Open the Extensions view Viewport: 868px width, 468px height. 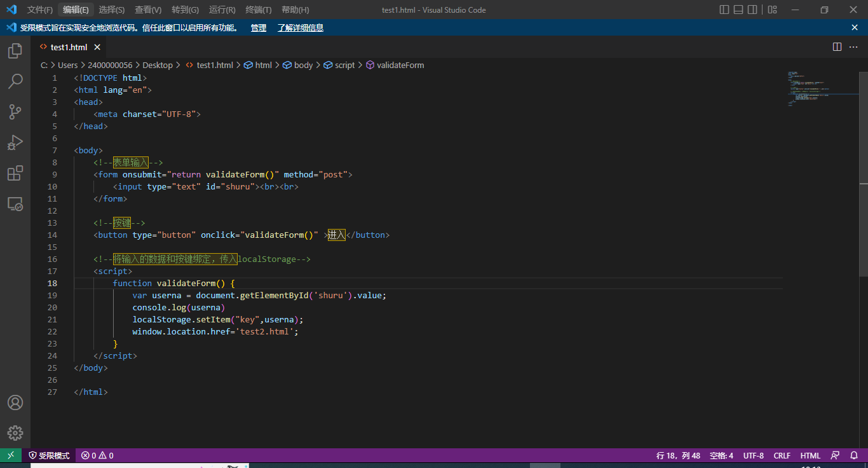[15, 173]
